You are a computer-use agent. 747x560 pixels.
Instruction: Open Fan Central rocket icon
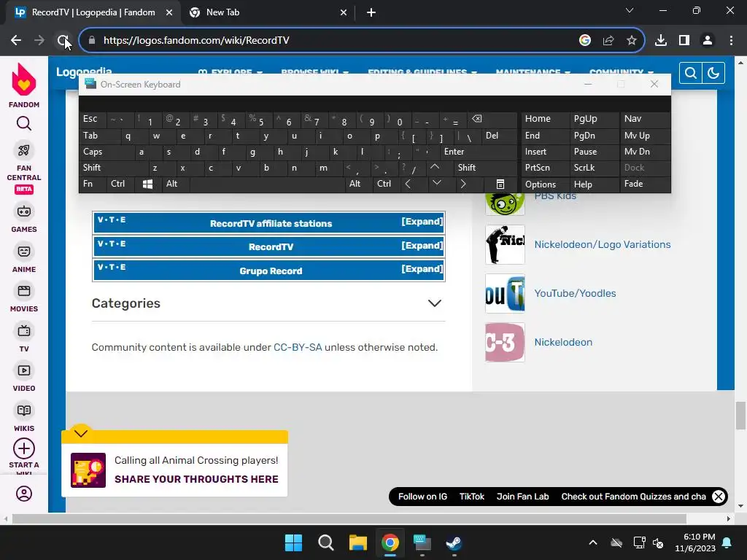coord(24,151)
